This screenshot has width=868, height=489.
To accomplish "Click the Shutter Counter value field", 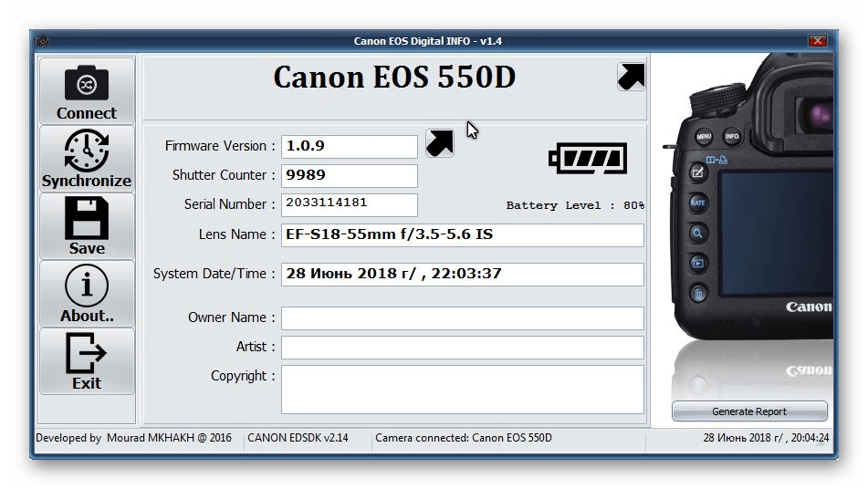I will 349,175.
